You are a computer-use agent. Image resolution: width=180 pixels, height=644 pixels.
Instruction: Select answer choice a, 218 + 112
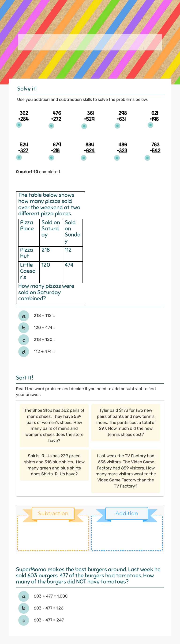24,316
